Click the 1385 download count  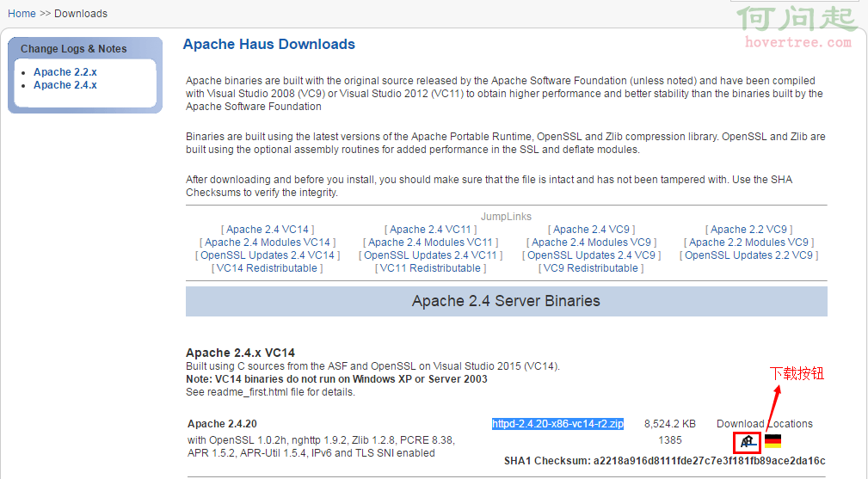click(x=670, y=440)
